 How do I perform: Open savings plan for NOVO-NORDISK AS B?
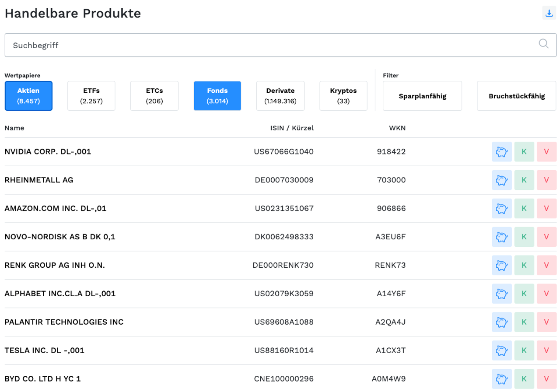pos(502,237)
